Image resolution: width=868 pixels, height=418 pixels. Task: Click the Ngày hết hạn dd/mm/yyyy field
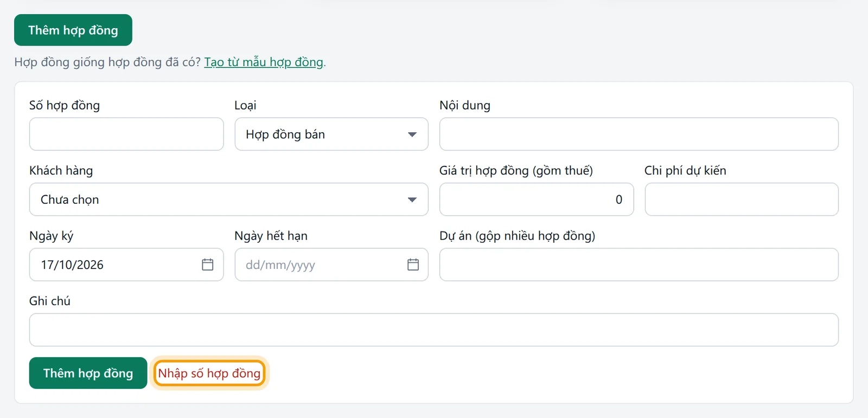click(x=331, y=265)
